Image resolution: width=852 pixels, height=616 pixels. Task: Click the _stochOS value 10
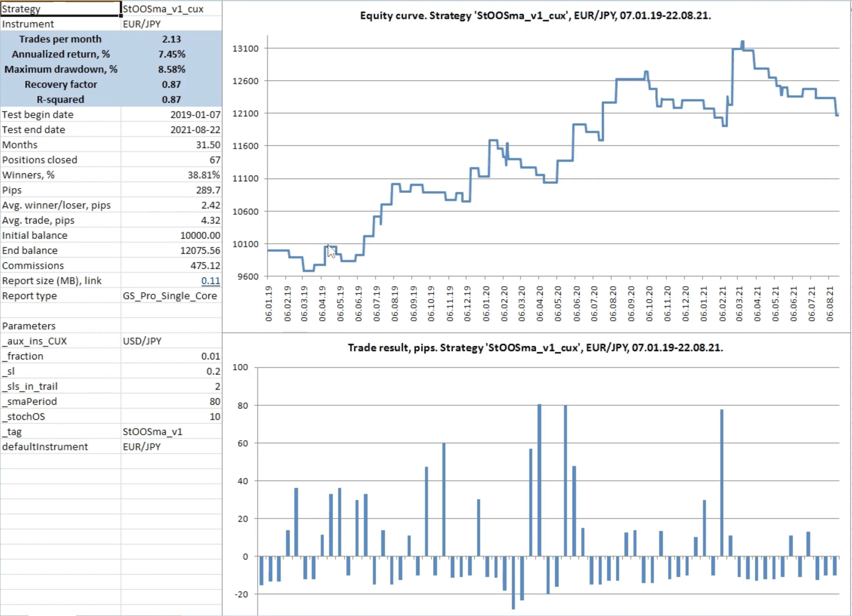coord(171,416)
